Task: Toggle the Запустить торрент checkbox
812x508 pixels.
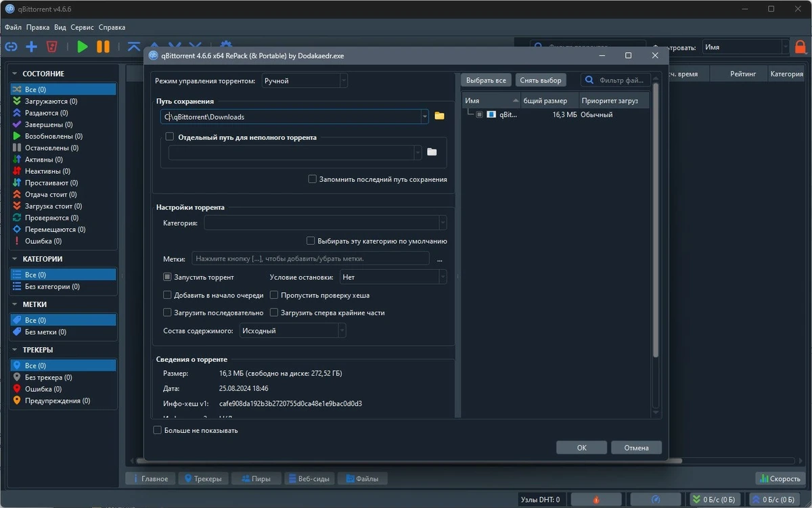Action: [x=167, y=277]
